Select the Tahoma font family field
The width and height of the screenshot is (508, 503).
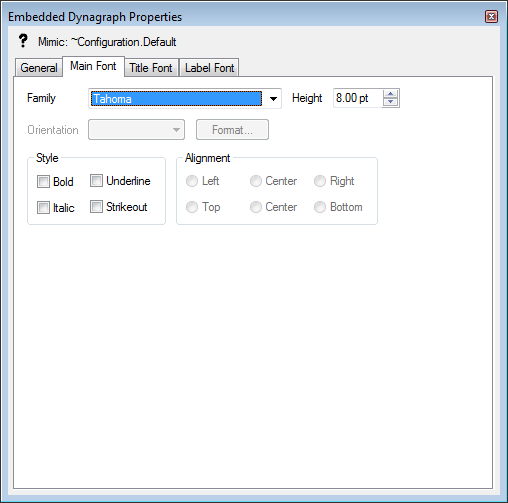(176, 99)
